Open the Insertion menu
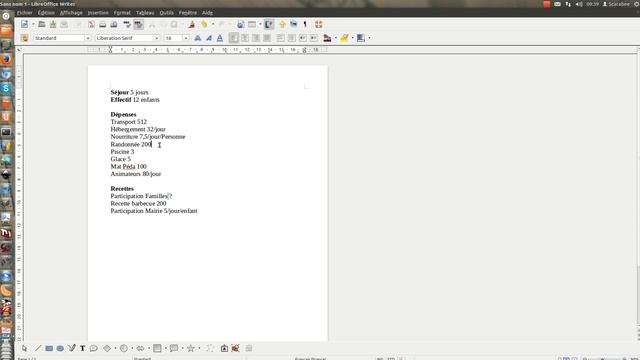The image size is (640, 360). pyautogui.click(x=98, y=13)
